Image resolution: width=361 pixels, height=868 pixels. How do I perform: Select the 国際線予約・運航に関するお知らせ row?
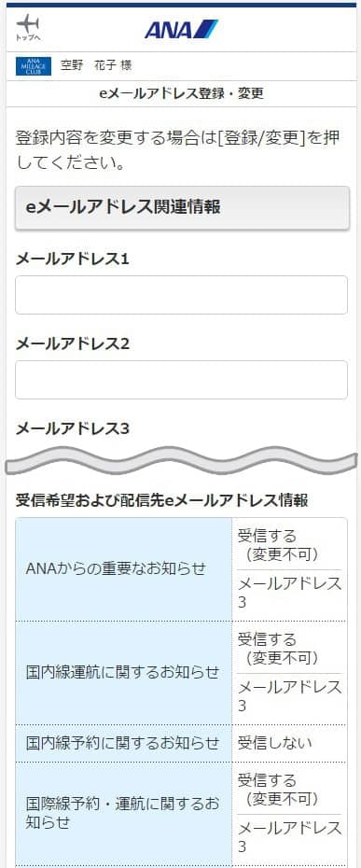click(181, 814)
